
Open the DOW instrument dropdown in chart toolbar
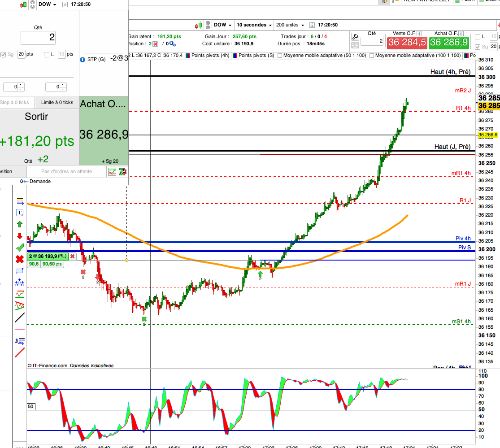click(x=222, y=25)
